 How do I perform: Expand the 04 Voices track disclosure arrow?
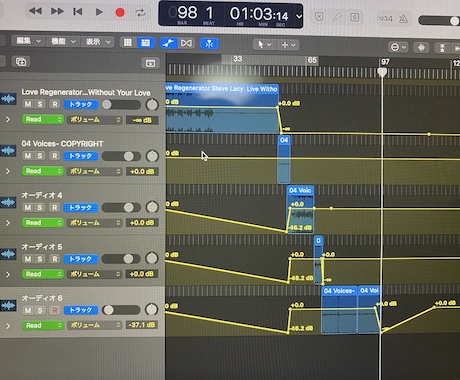tap(8, 171)
